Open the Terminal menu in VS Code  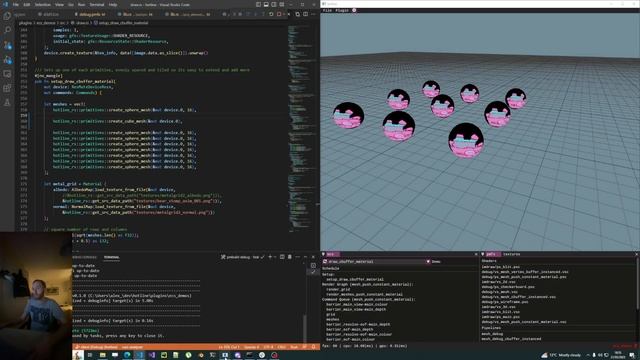click(97, 4)
